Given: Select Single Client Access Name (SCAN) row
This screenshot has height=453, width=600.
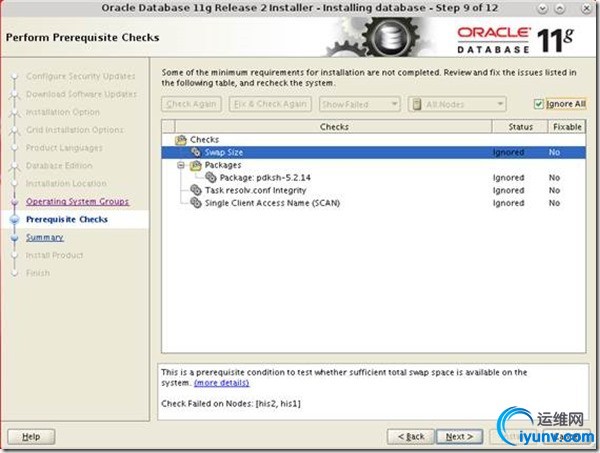Looking at the screenshot, I should [x=373, y=203].
